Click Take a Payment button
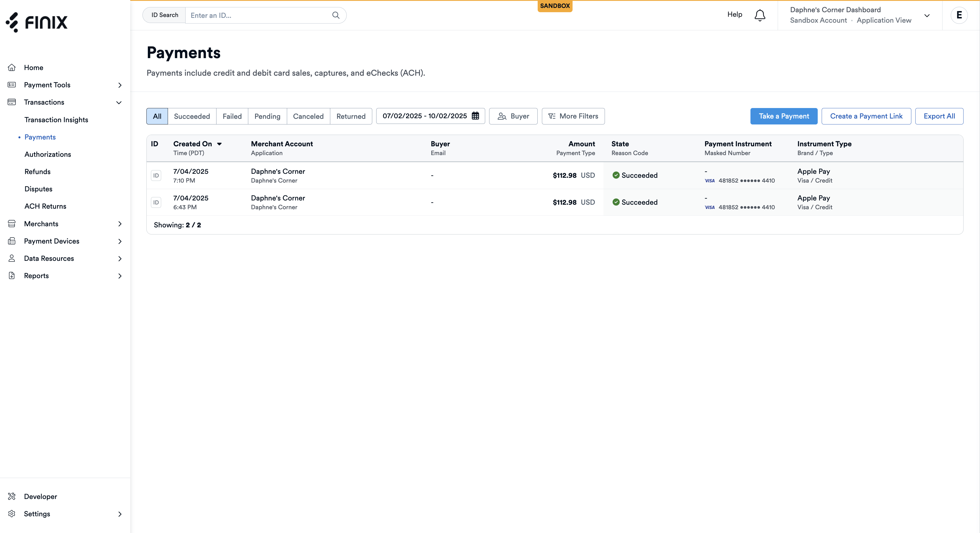 [783, 116]
